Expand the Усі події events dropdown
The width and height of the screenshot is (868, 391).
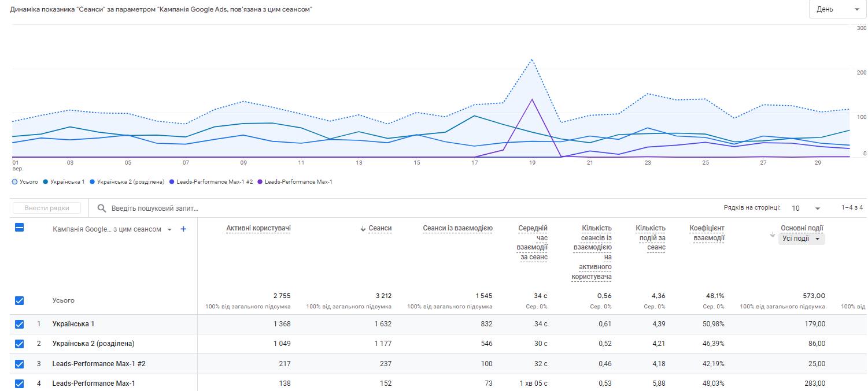click(801, 239)
